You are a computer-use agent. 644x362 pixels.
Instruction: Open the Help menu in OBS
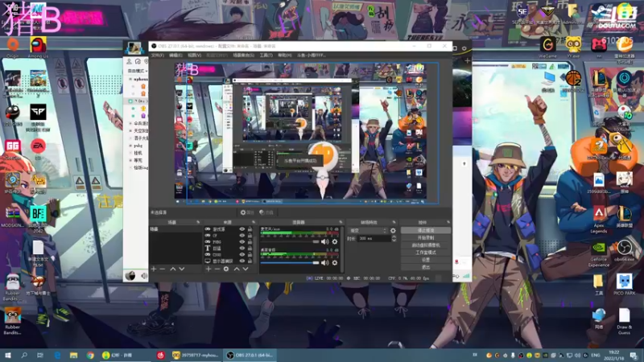(x=285, y=55)
